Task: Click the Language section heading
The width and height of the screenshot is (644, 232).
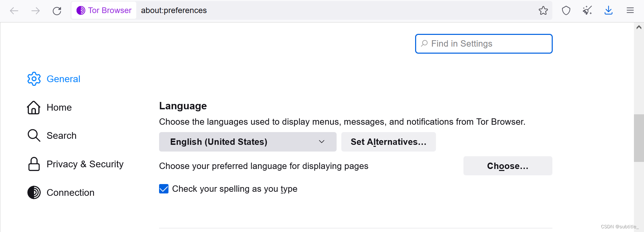Action: pos(183,106)
